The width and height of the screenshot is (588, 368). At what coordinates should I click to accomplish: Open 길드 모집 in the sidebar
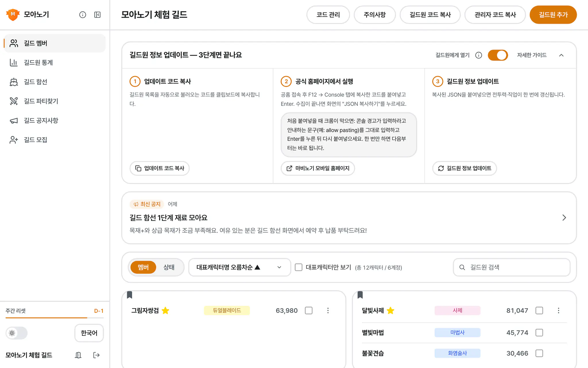point(55,140)
